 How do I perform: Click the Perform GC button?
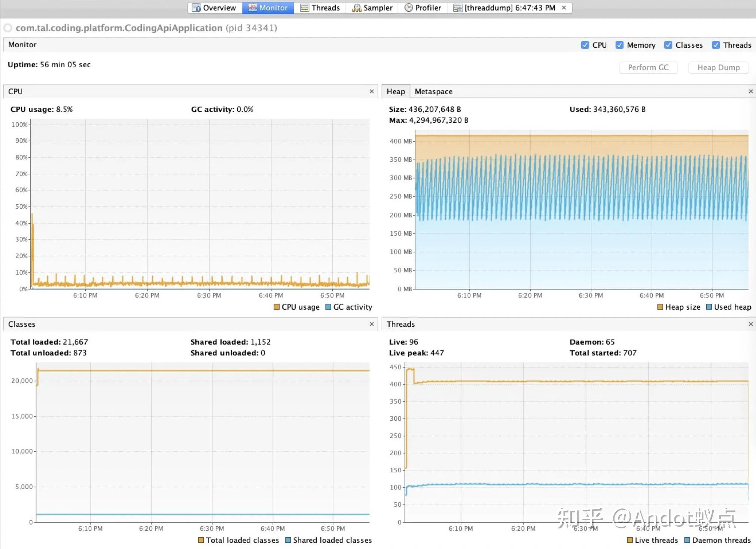[x=648, y=67]
